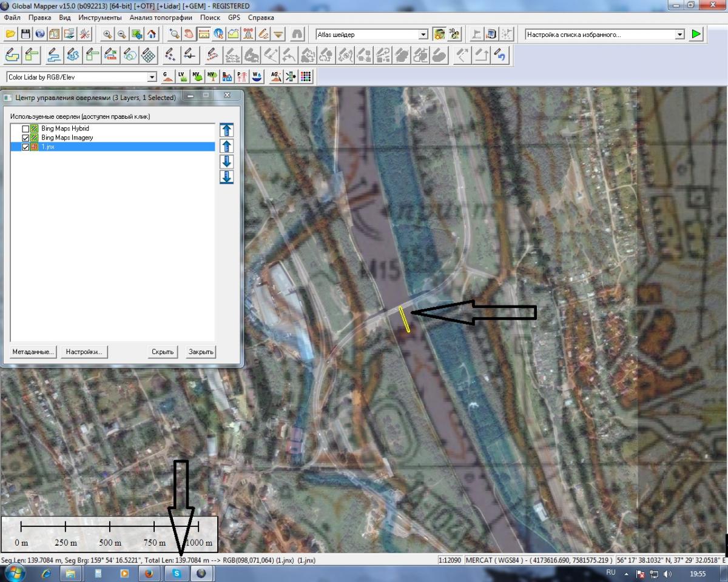Open the Atlas shader dropdown
Screen dimensions: 728x582
pyautogui.click(x=423, y=35)
